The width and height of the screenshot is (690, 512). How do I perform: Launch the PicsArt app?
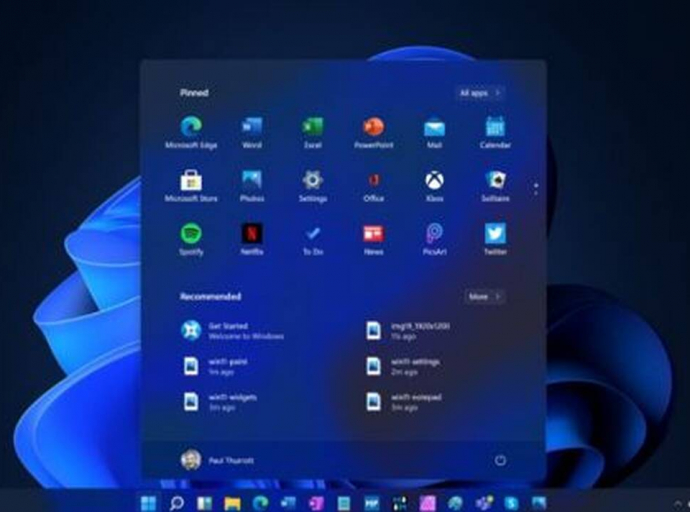coord(434,239)
